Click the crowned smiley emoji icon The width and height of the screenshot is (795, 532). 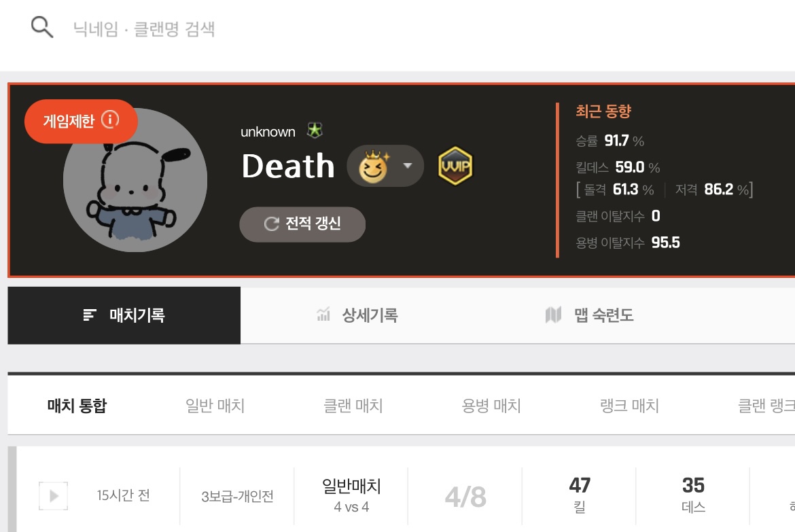(374, 166)
